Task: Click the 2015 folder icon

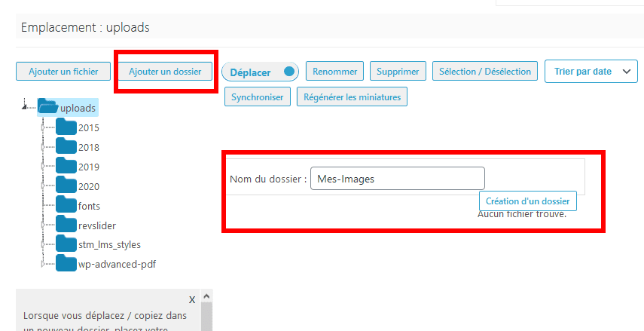Action: [x=66, y=127]
